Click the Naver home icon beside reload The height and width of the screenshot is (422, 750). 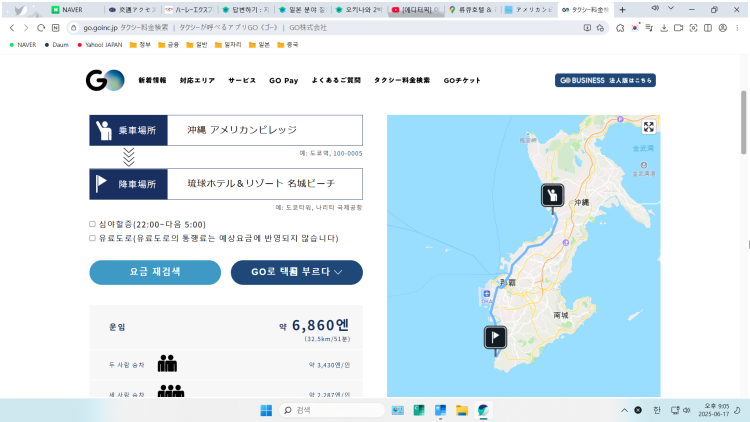click(55, 28)
